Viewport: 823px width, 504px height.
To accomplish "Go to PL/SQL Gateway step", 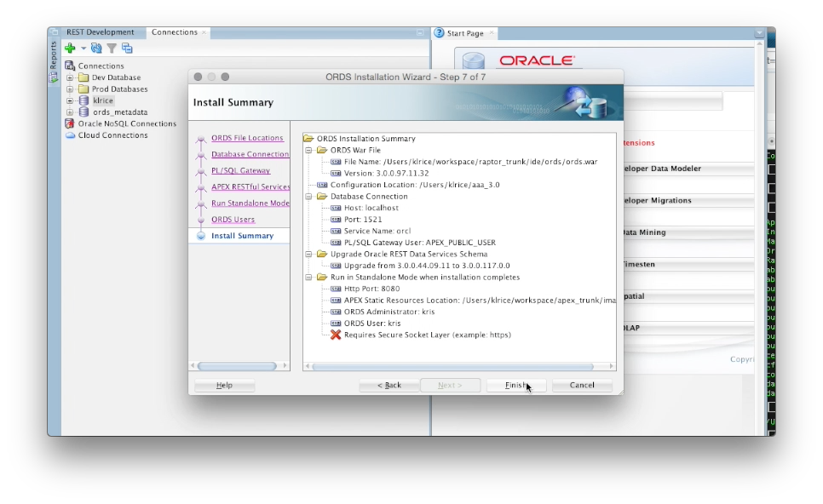I will click(240, 170).
